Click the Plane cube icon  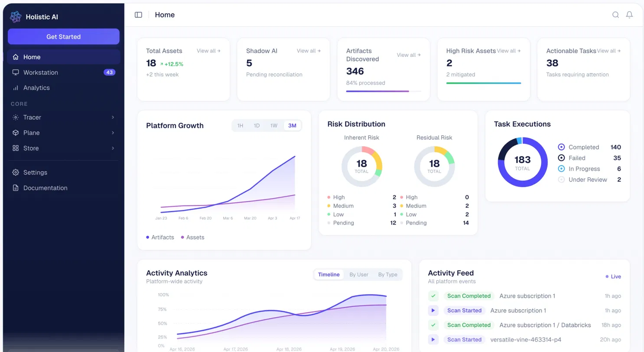point(16,133)
